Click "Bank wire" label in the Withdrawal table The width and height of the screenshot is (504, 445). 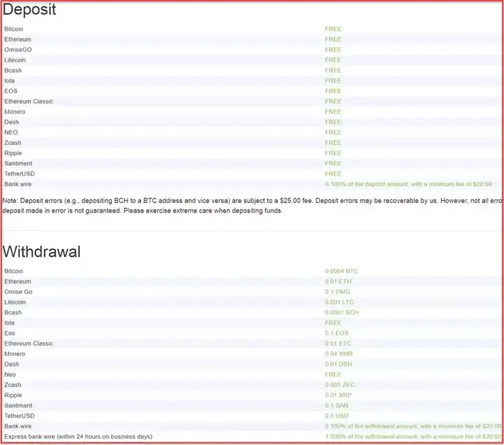tap(17, 426)
